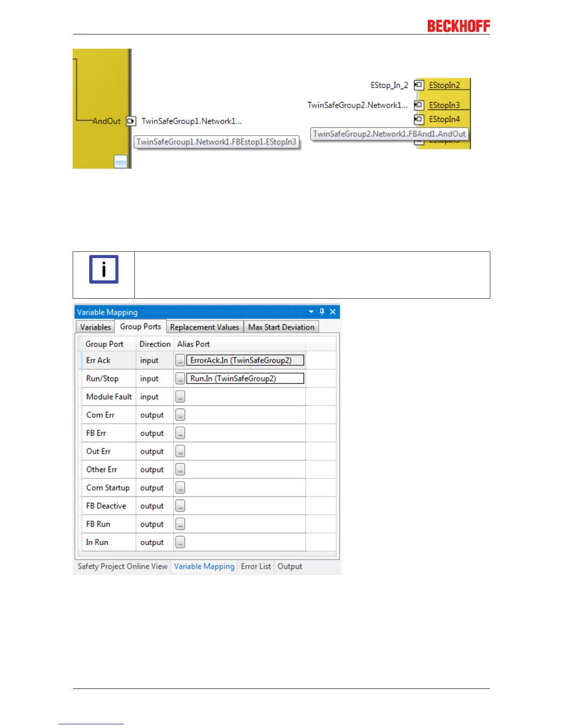This screenshot has height=728, width=563.
Task: Open browse button for Com Err row
Action: pyautogui.click(x=180, y=415)
